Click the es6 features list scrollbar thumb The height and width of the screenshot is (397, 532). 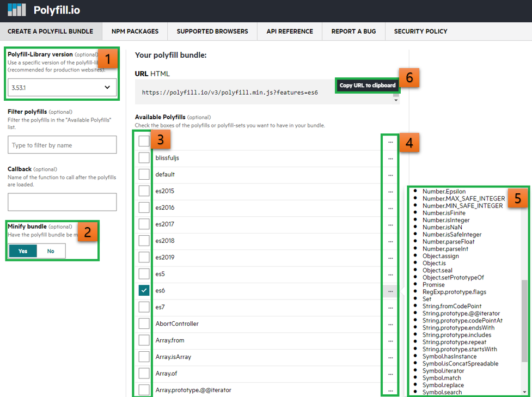524,321
